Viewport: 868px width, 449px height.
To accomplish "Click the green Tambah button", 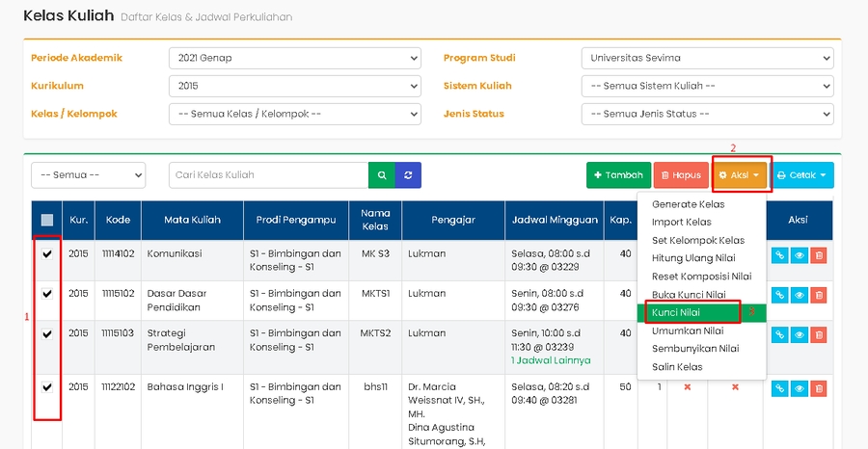I will [618, 175].
